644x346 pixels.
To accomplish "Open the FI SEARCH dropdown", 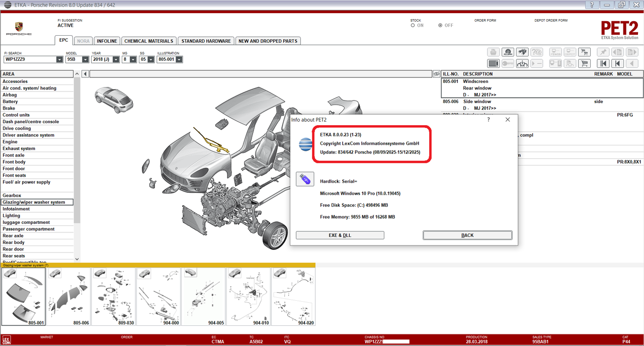I will (59, 59).
